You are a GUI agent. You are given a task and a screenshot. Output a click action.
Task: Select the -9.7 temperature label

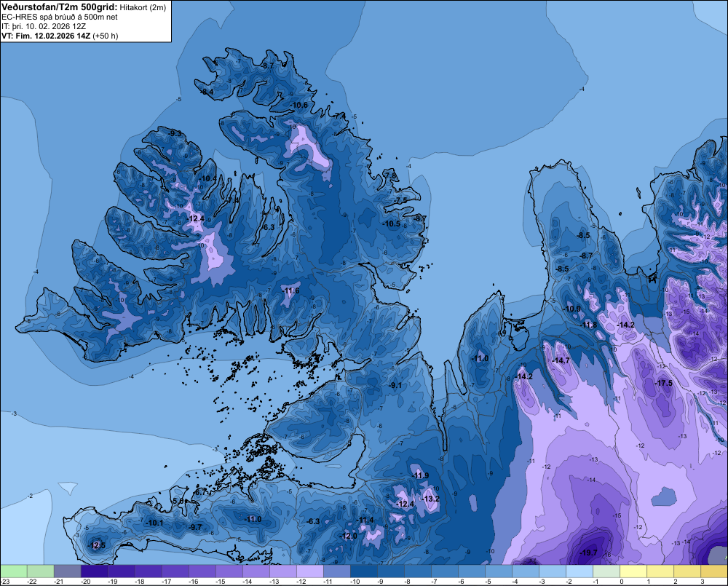pyautogui.click(x=195, y=527)
